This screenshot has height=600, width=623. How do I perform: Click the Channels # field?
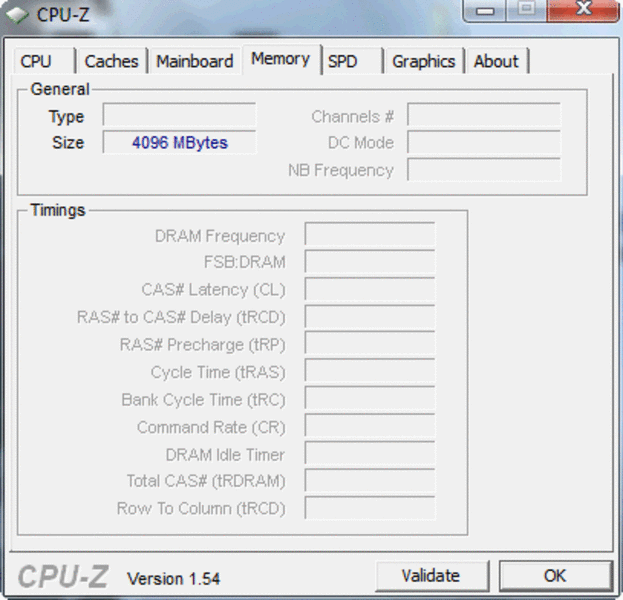coord(484,114)
